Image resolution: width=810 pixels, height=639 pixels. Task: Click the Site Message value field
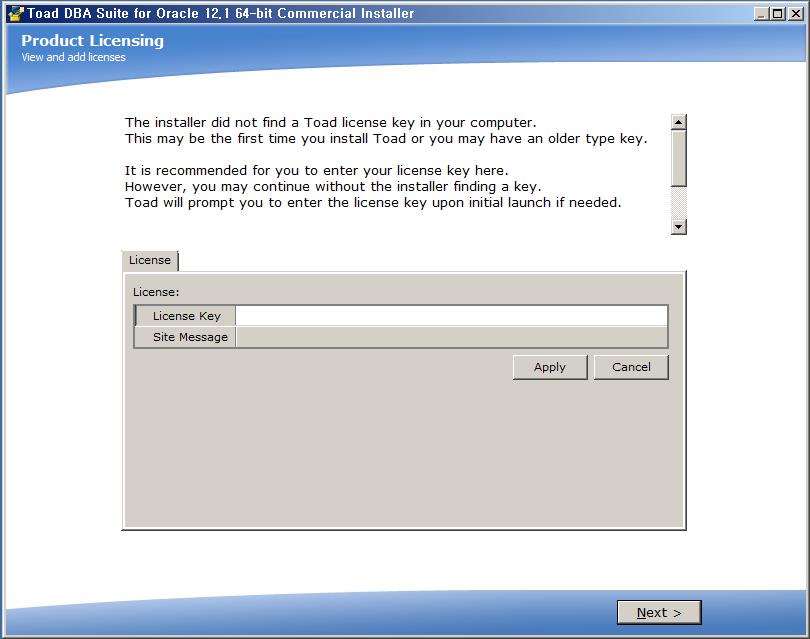(x=451, y=337)
